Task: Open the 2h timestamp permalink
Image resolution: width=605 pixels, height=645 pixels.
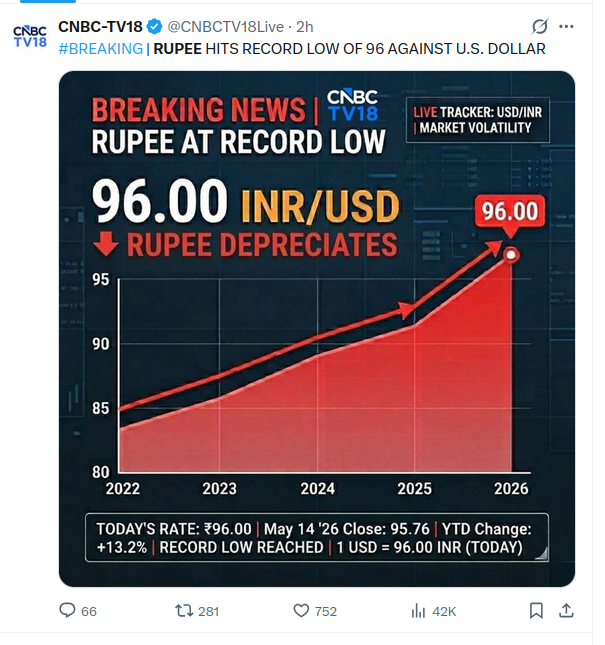Action: pyautogui.click(x=305, y=27)
